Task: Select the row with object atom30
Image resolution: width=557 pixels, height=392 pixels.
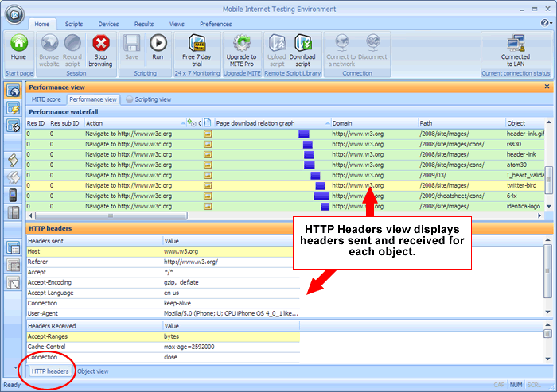Action: (x=285, y=165)
